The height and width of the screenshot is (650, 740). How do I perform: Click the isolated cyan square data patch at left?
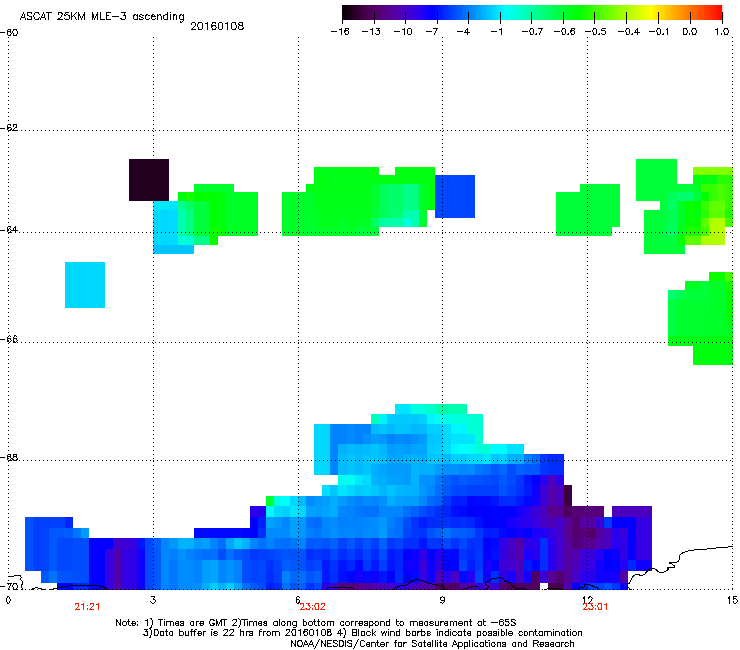[85, 285]
